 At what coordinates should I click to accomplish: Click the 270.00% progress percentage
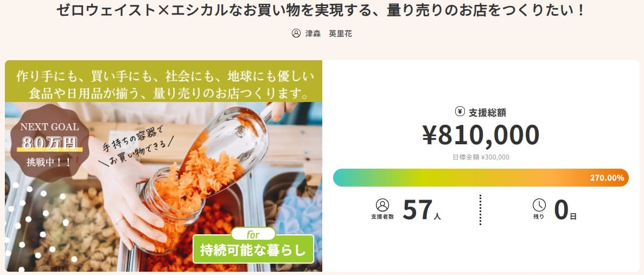pos(608,178)
